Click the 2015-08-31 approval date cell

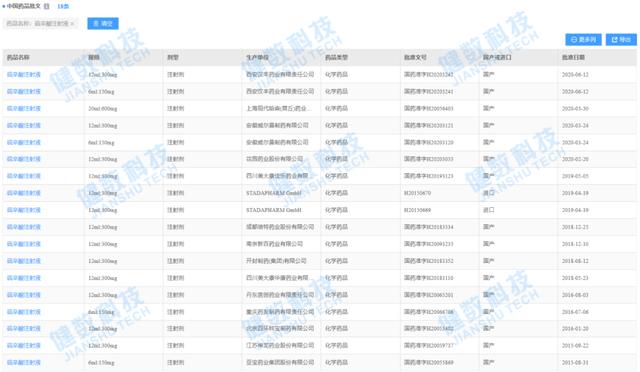point(575,363)
